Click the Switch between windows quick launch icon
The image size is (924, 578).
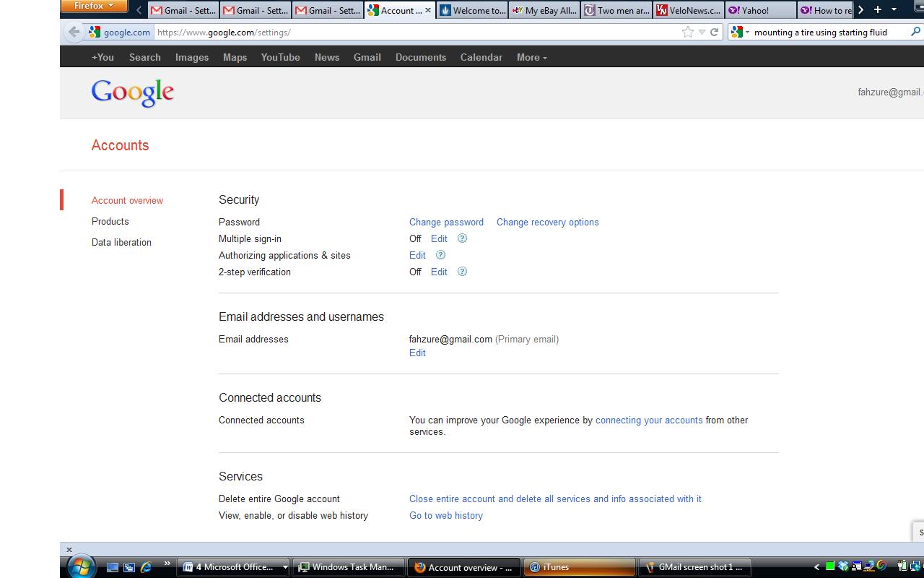coord(129,567)
